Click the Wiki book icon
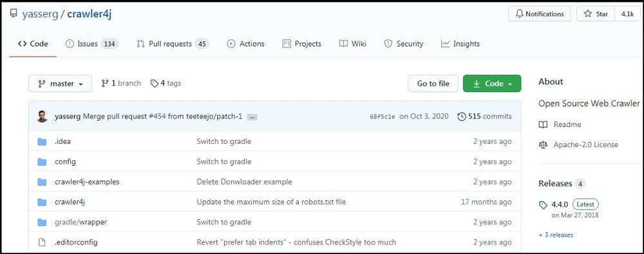Screen dimensions: 644x254 (343, 44)
